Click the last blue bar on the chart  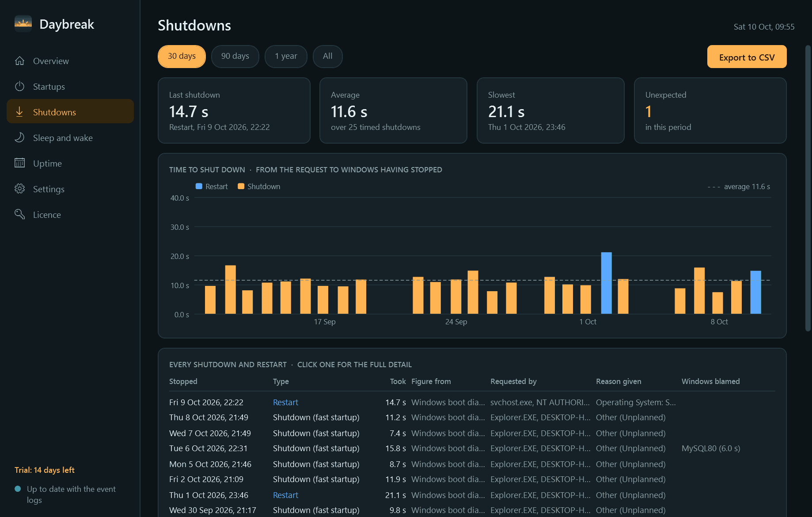[x=756, y=292]
